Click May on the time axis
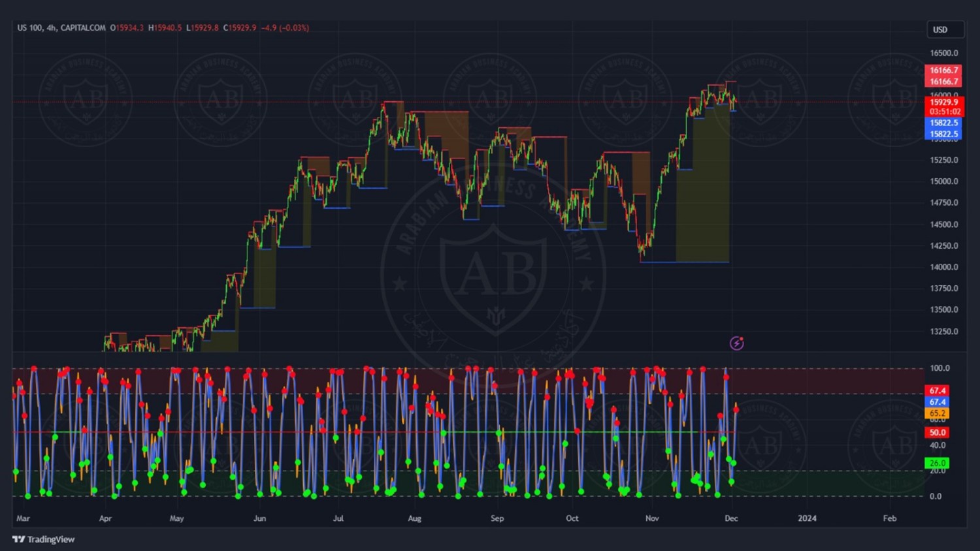 (x=176, y=518)
